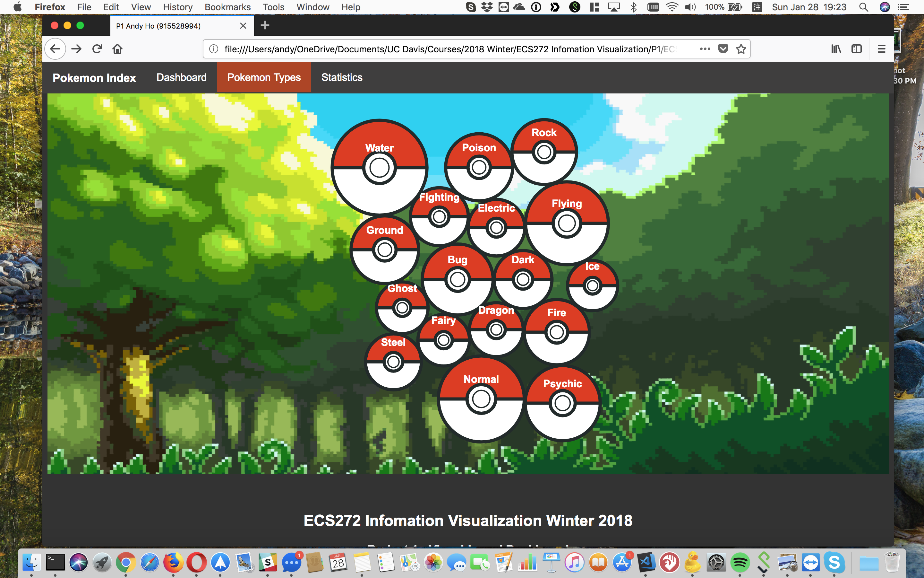This screenshot has height=578, width=924.
Task: Open Spotlight search in menu bar
Action: 864,7
